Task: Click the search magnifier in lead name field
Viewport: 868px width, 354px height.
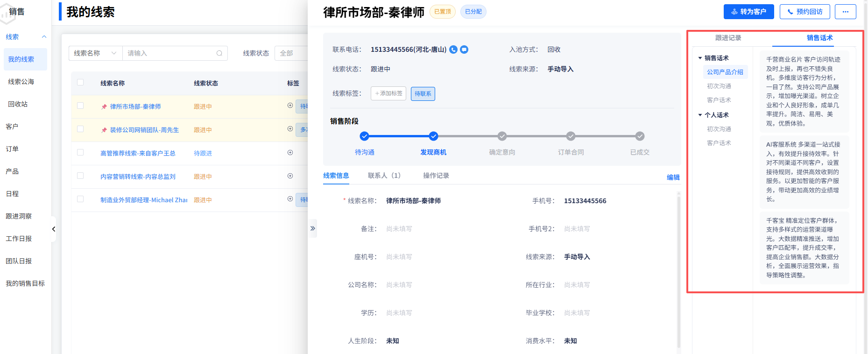Action: 219,53
